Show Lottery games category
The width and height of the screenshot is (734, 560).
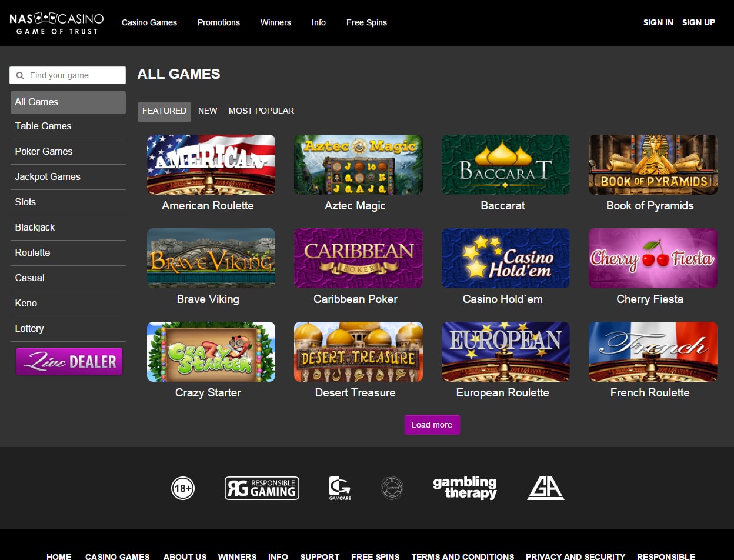68,329
